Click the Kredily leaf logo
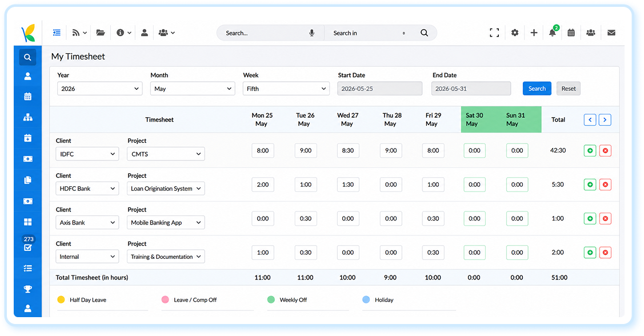The height and width of the screenshot is (336, 644). (x=28, y=33)
